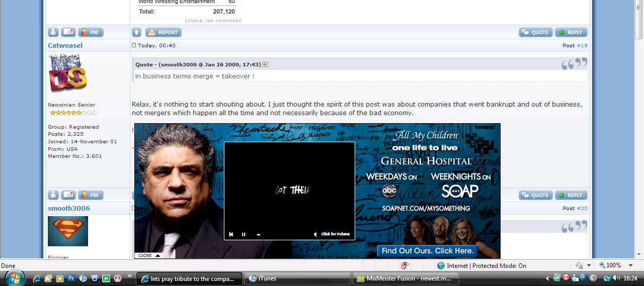Viewport: 644px width, 286px height.
Task: Open the Windows Start orb
Action: [x=14, y=278]
